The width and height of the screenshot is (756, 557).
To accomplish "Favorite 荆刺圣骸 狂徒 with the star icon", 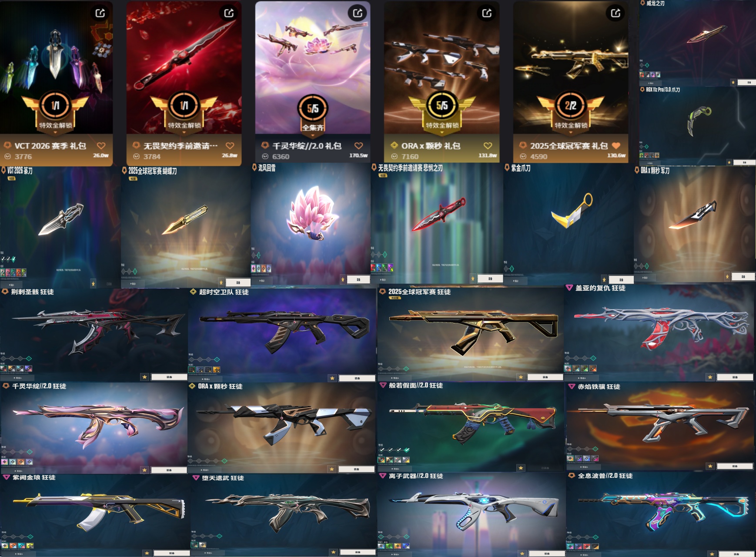I will 145,377.
